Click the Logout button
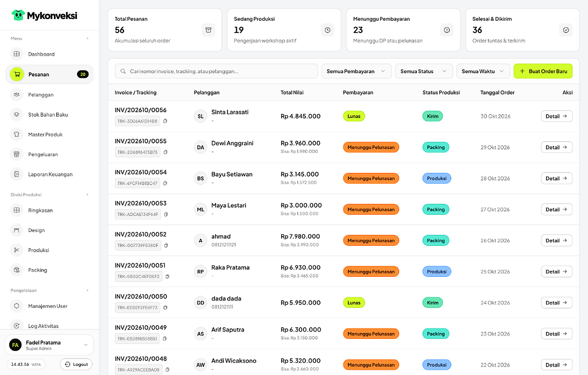588x375 pixels. 76,364
